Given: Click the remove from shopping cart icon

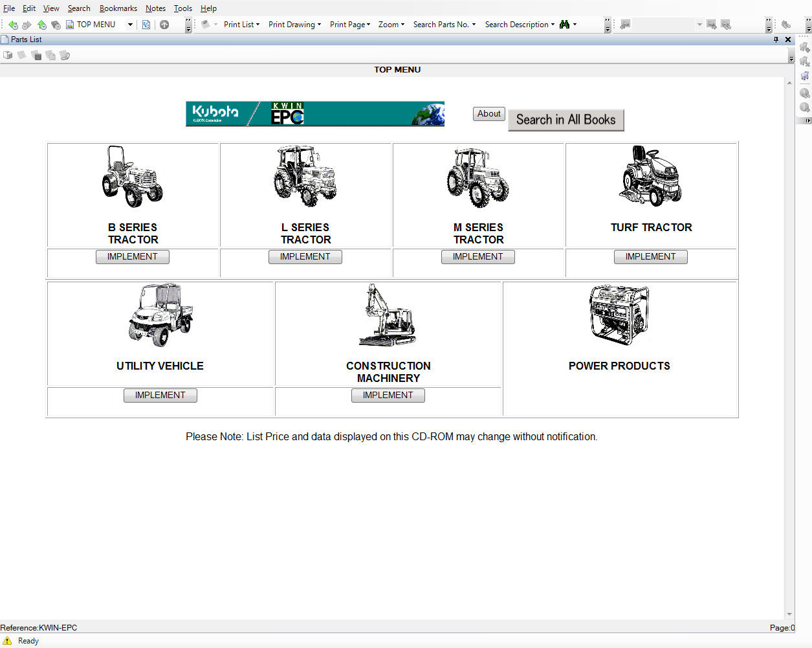Looking at the screenshot, I should pos(804,61).
